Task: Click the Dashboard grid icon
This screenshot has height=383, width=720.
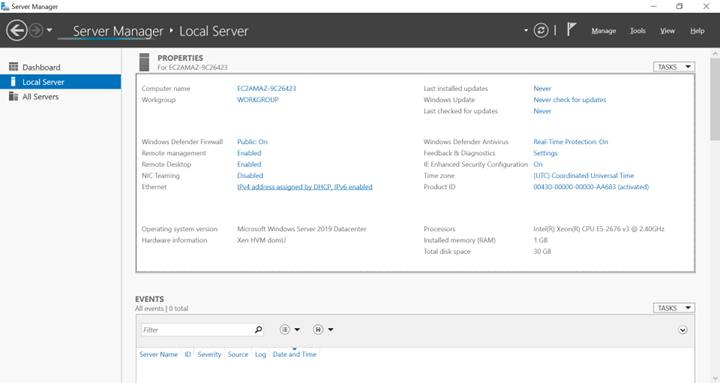Action: point(13,67)
